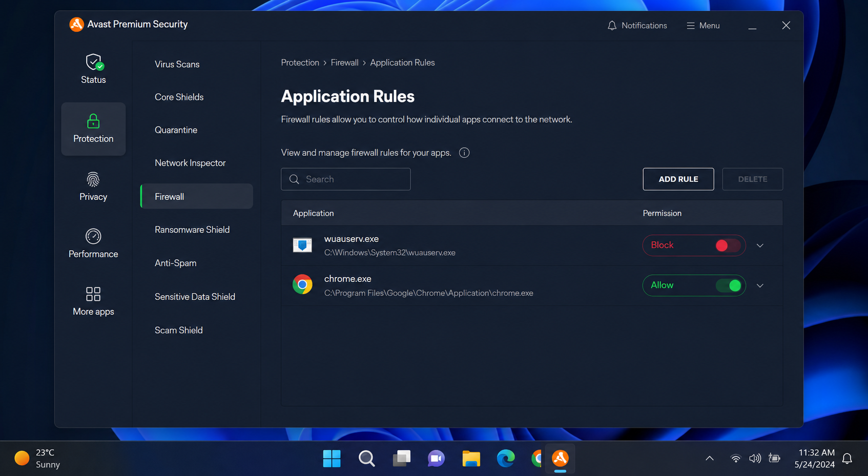This screenshot has height=476, width=868.
Task: Click into the Search rules field
Action: [346, 179]
